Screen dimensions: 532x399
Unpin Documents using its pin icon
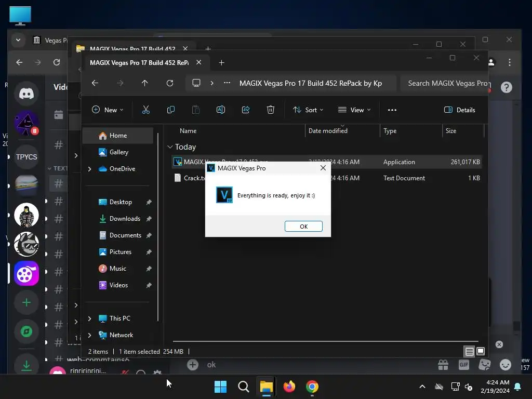[149, 235]
